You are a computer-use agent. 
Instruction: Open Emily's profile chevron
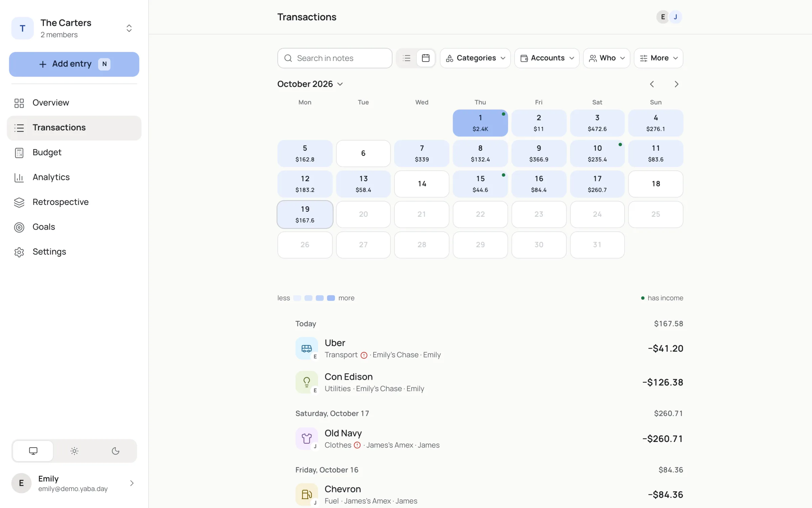[x=132, y=483]
